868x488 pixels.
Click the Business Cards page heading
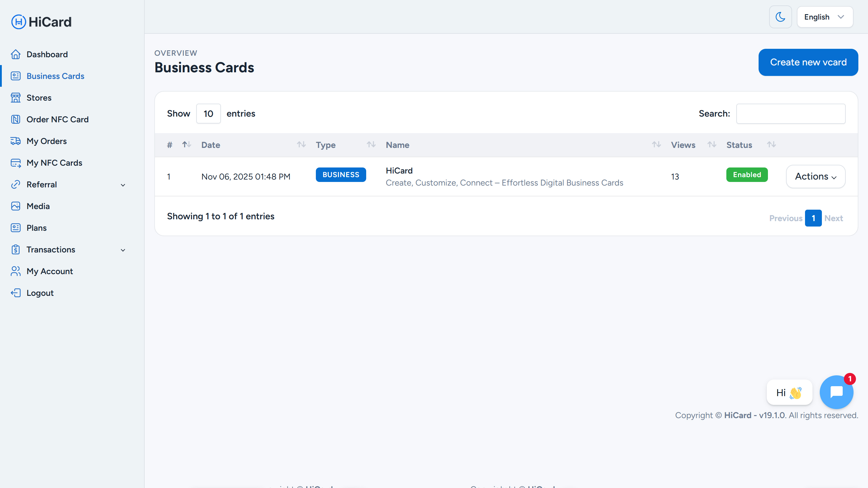(x=204, y=68)
